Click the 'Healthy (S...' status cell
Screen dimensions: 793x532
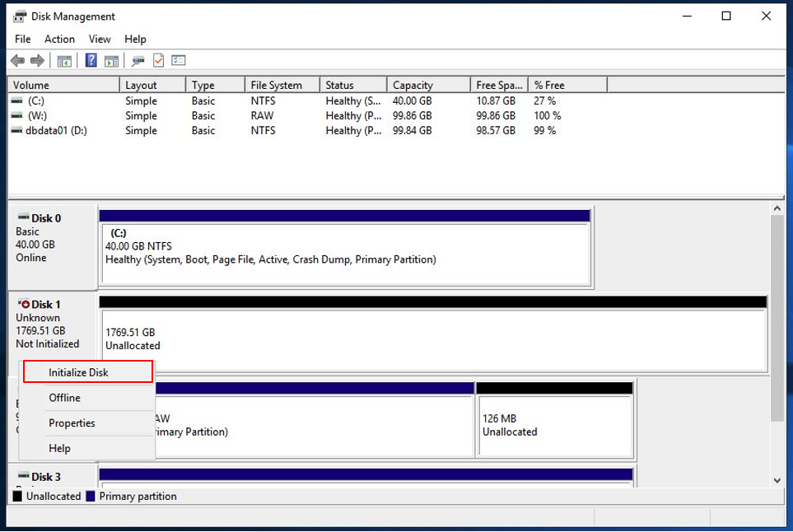(x=353, y=100)
